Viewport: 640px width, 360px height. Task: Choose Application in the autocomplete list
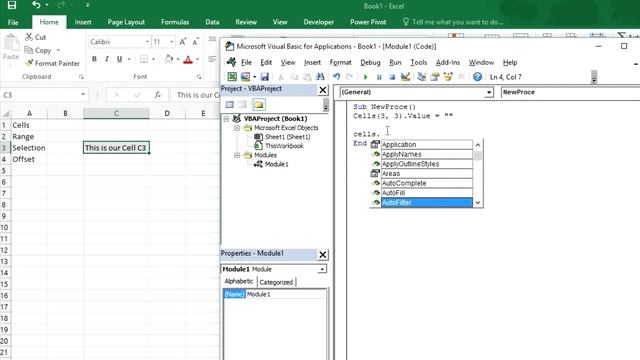click(426, 144)
